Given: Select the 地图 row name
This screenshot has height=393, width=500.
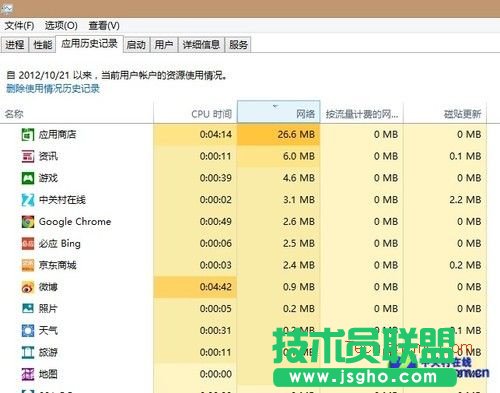Looking at the screenshot, I should click(x=48, y=374).
